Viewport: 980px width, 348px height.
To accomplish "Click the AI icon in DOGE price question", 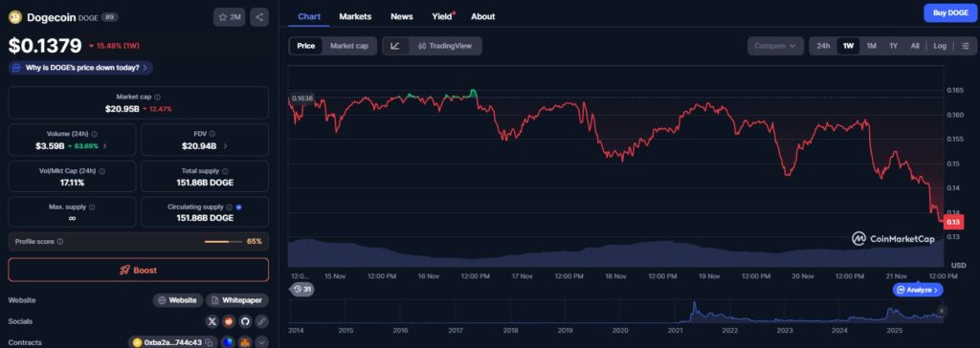I will pos(16,68).
